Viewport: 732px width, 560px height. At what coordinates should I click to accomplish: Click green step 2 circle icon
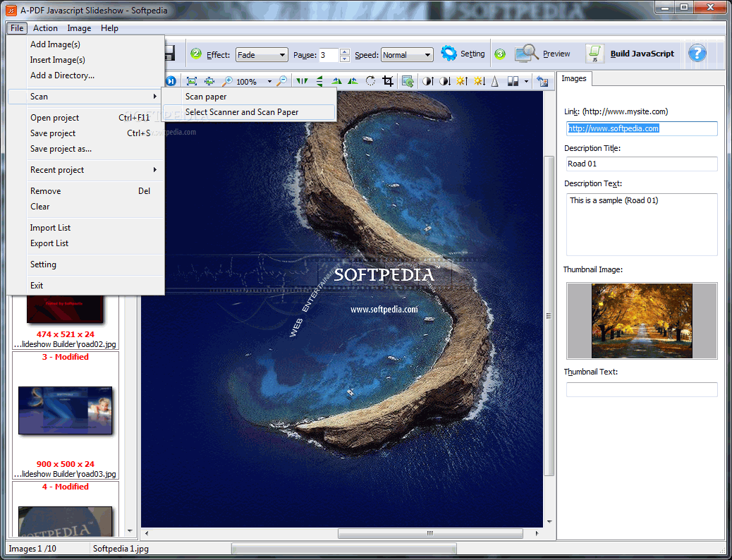coord(196,54)
